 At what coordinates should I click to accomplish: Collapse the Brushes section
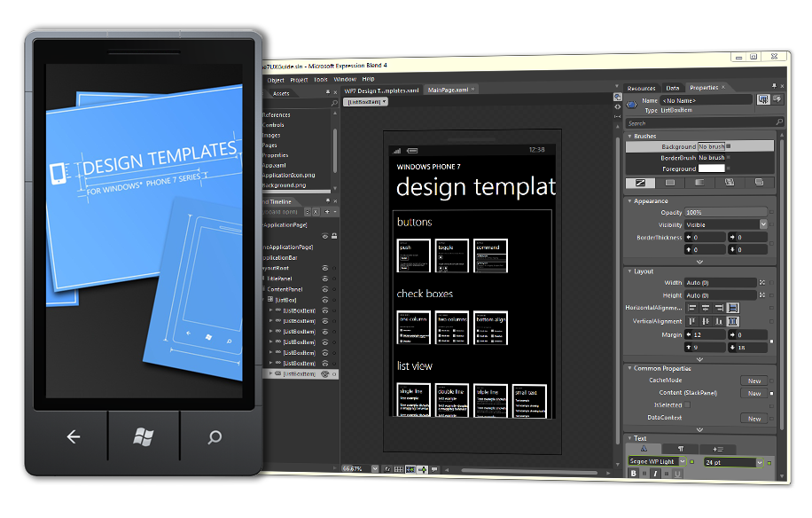629,136
